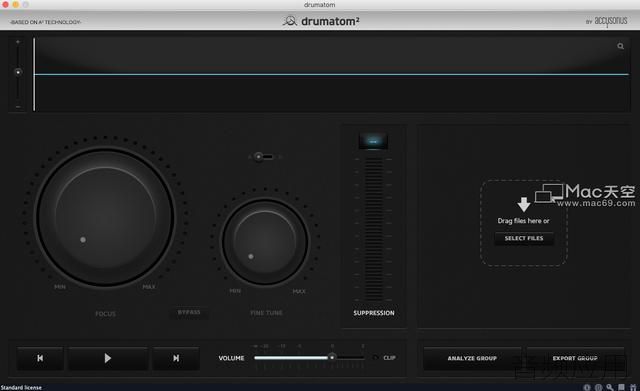640x391 pixels.
Task: Click the down arrow drop-files icon
Action: pos(524,204)
